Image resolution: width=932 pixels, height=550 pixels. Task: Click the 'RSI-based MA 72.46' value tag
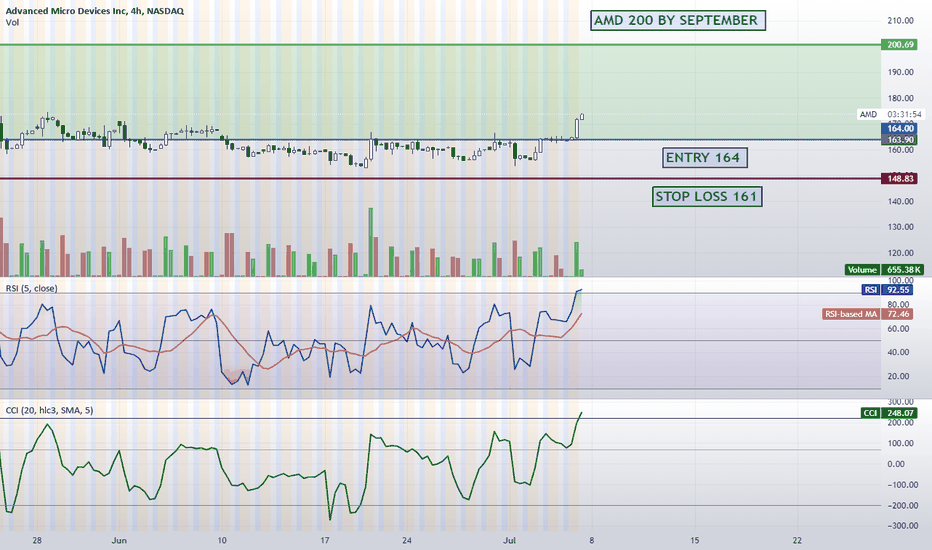pyautogui.click(x=868, y=314)
